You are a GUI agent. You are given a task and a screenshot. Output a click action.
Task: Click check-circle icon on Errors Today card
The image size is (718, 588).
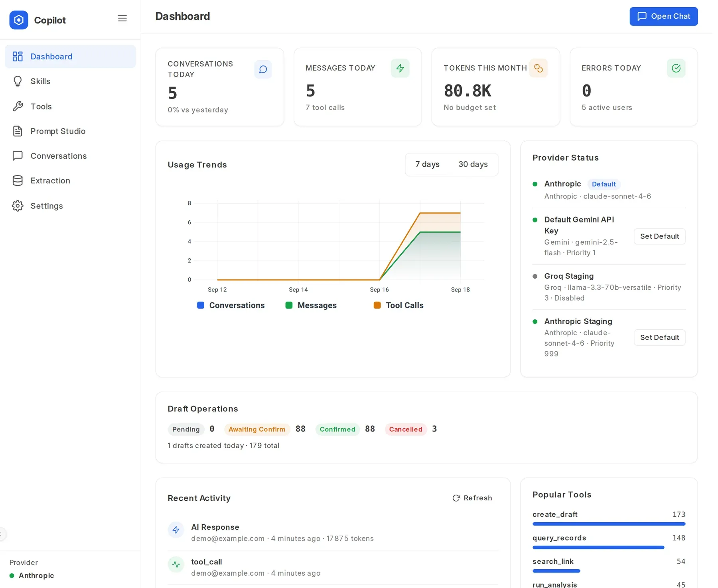676,68
